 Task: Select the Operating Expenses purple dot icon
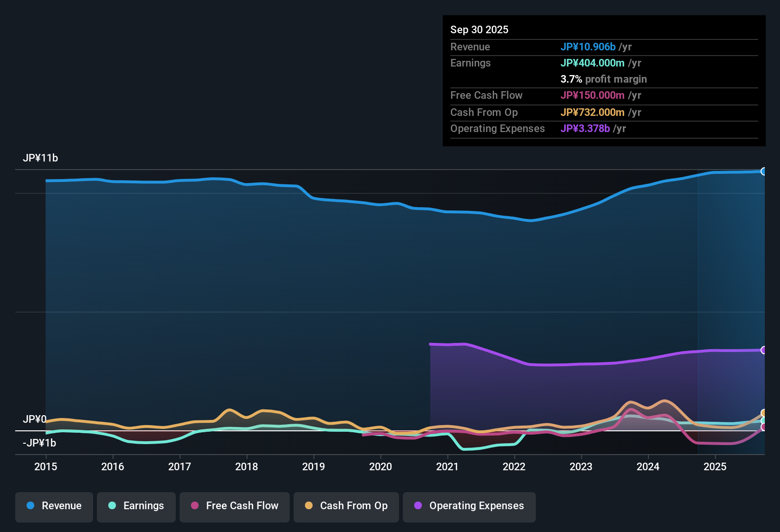[417, 506]
